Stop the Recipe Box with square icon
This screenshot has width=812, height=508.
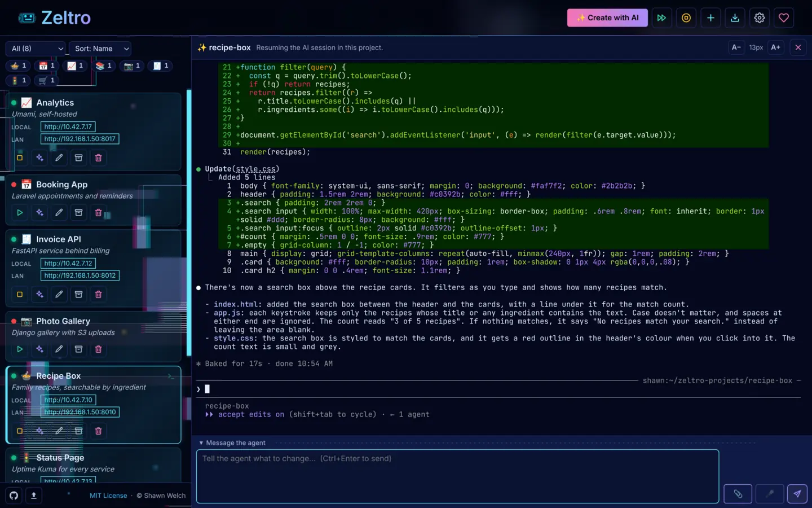tap(20, 431)
